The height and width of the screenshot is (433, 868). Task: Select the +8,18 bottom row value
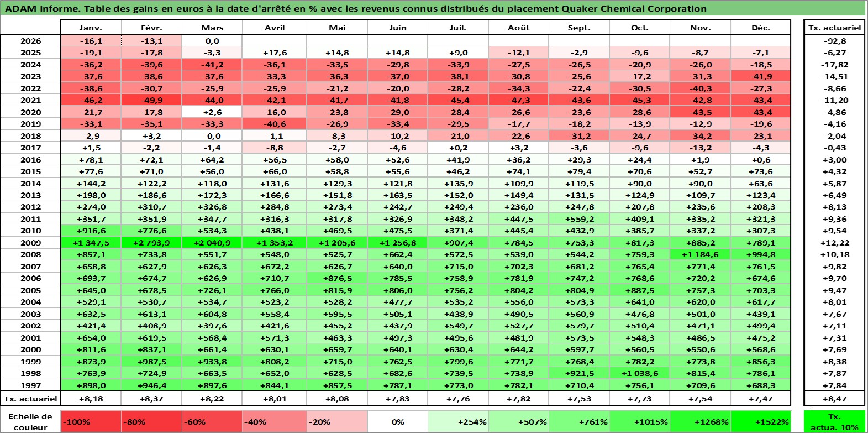[91, 399]
